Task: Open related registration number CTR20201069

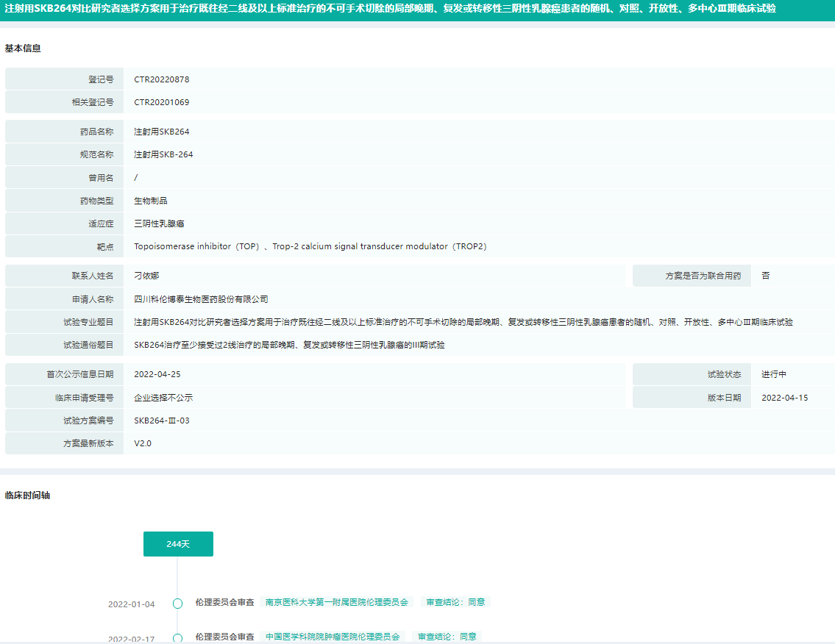Action: point(161,102)
